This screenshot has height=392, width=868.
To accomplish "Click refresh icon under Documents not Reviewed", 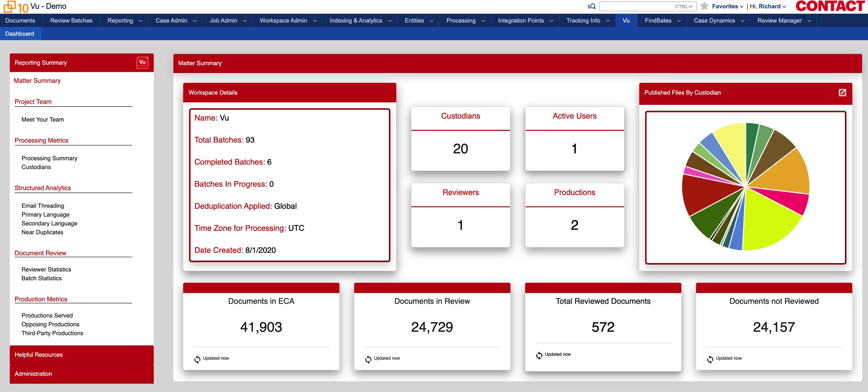I will click(x=710, y=359).
